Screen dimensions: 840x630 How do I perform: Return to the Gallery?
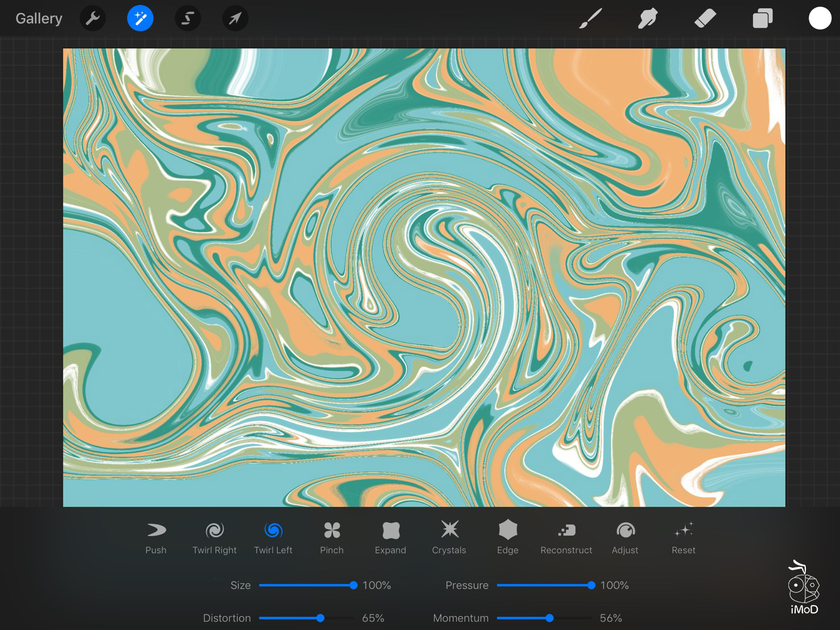[x=39, y=19]
